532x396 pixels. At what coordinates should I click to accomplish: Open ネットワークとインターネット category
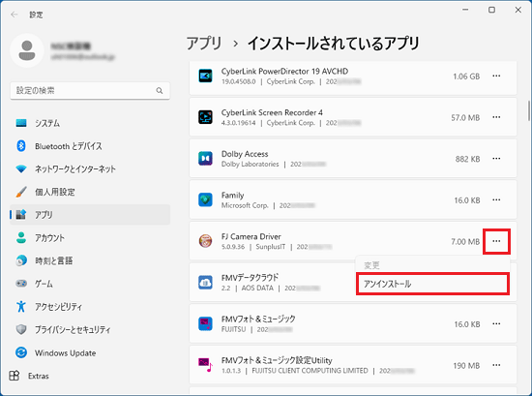pos(90,169)
